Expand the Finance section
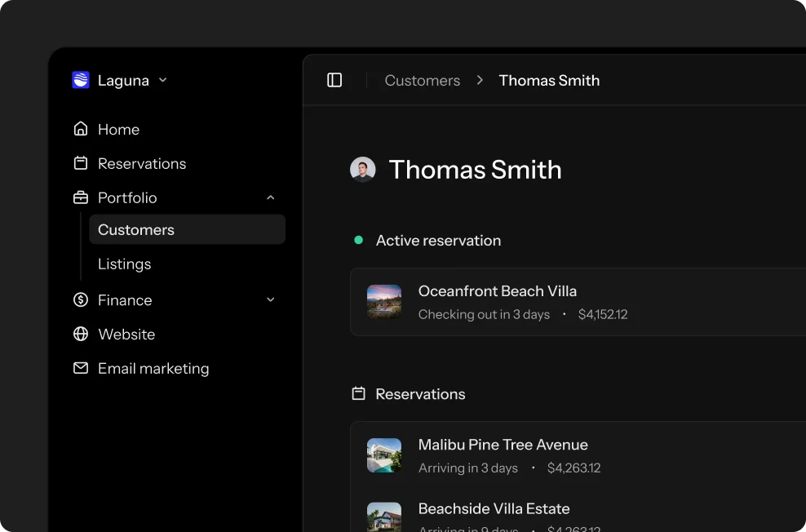The width and height of the screenshot is (806, 532). (x=270, y=299)
